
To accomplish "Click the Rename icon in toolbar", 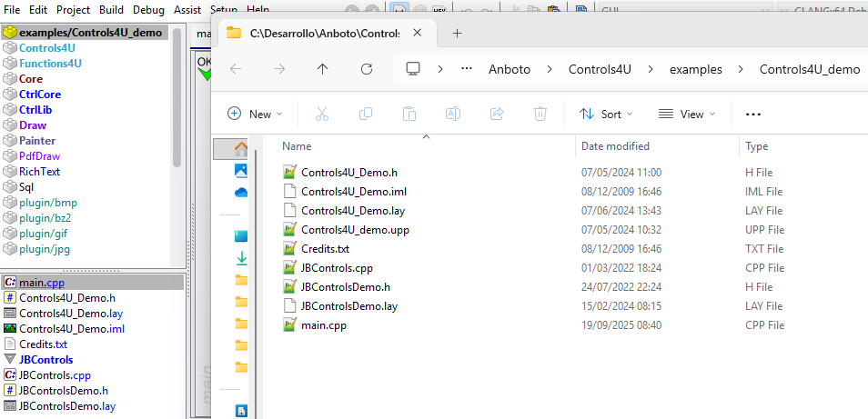I will click(452, 114).
